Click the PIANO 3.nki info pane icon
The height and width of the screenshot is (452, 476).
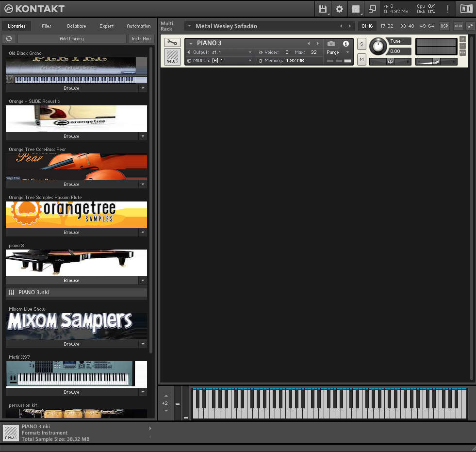point(11,433)
